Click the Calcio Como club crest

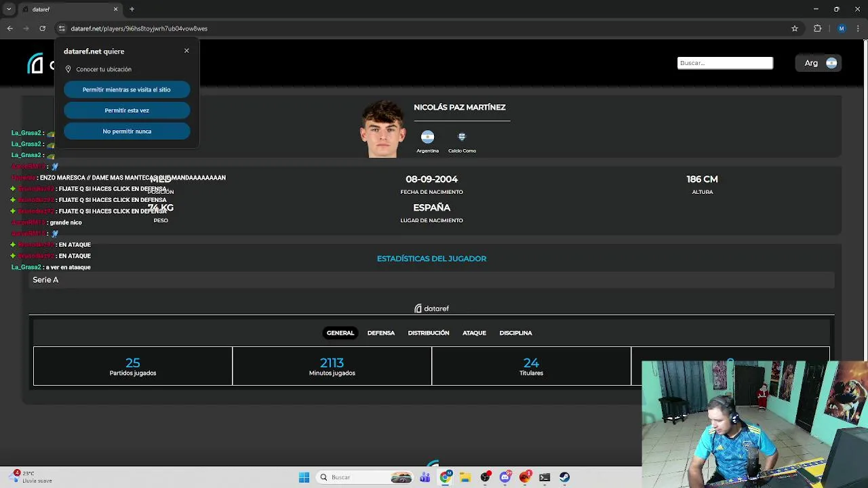(462, 136)
